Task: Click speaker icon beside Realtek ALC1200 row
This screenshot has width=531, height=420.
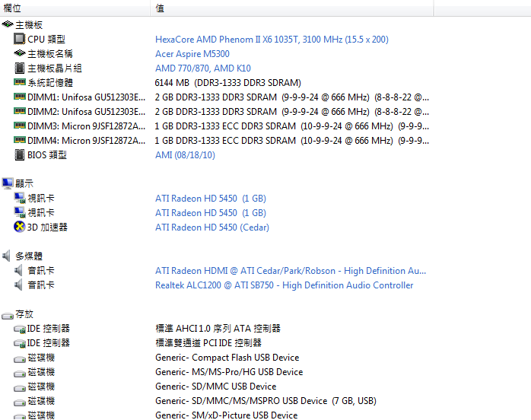Action: coord(18,285)
